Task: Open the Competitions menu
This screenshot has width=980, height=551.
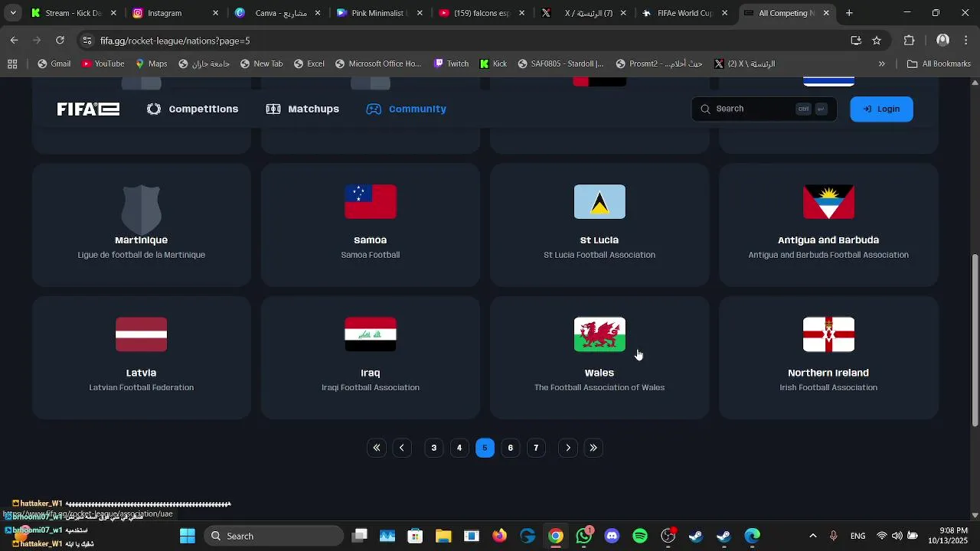Action: 193,109
